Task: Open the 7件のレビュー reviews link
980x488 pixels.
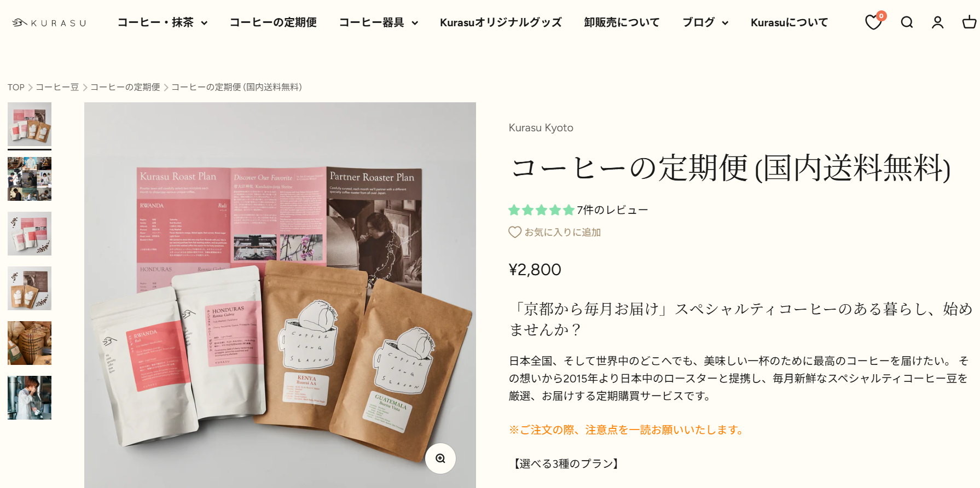Action: coord(612,210)
